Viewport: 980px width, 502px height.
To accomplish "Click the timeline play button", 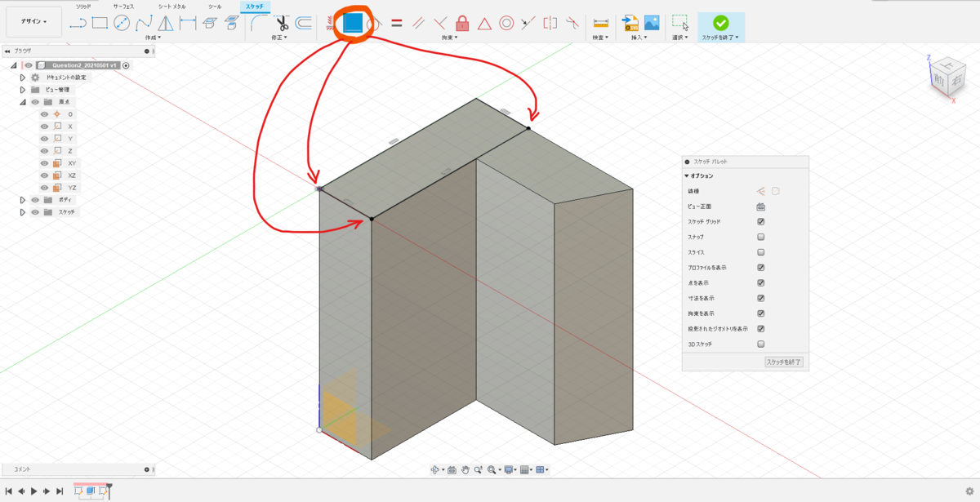I will [33, 491].
